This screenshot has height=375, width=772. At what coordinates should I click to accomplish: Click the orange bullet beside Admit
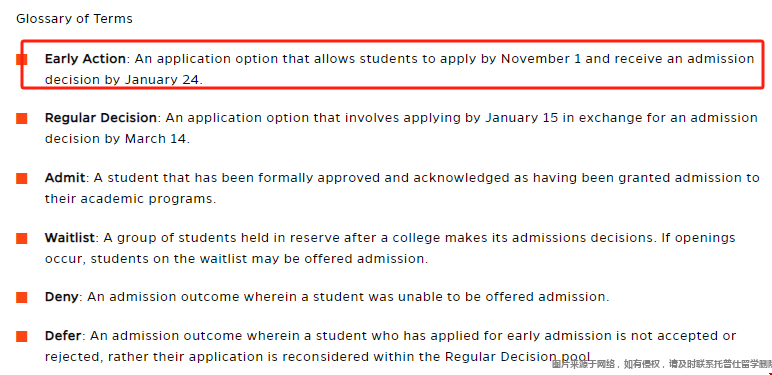point(22,179)
